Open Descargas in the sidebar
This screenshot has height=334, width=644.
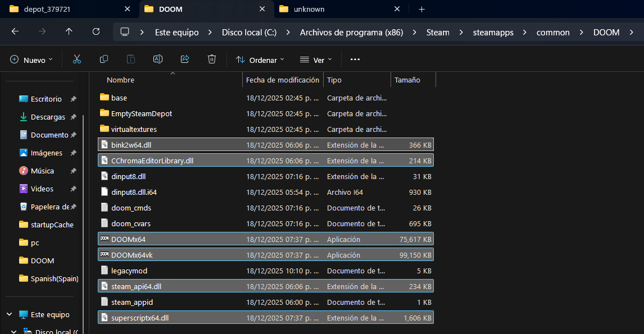point(48,117)
